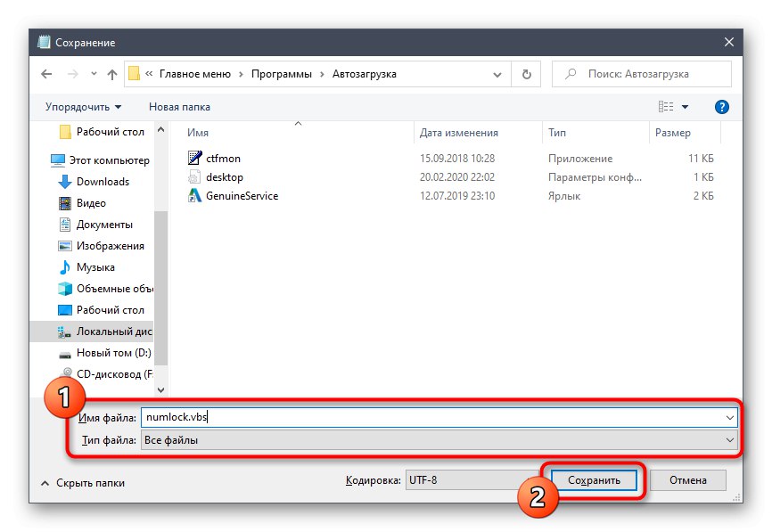This screenshot has width=772, height=532.
Task: Select the desktop file icon
Action: pos(194,176)
